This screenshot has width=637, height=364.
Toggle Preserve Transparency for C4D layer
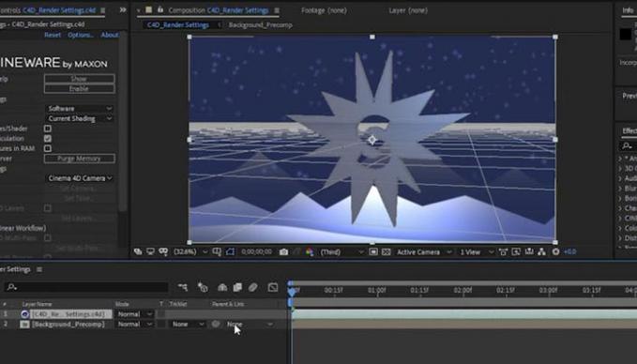point(161,314)
